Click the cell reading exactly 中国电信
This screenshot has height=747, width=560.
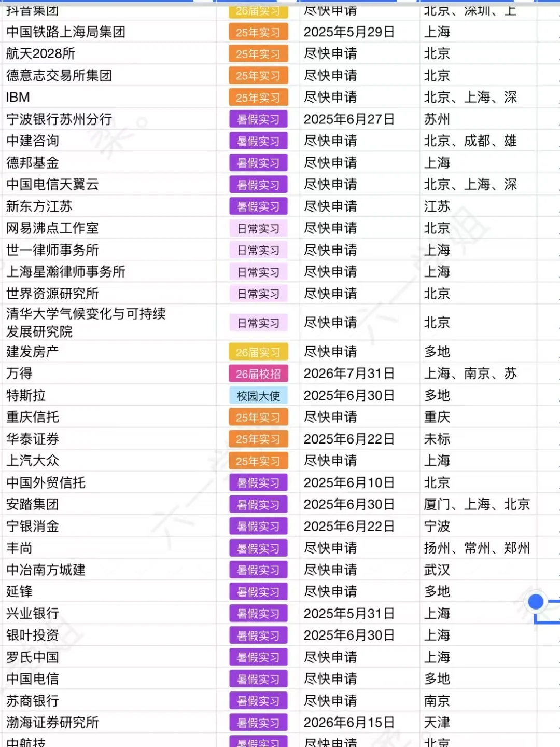coord(109,679)
